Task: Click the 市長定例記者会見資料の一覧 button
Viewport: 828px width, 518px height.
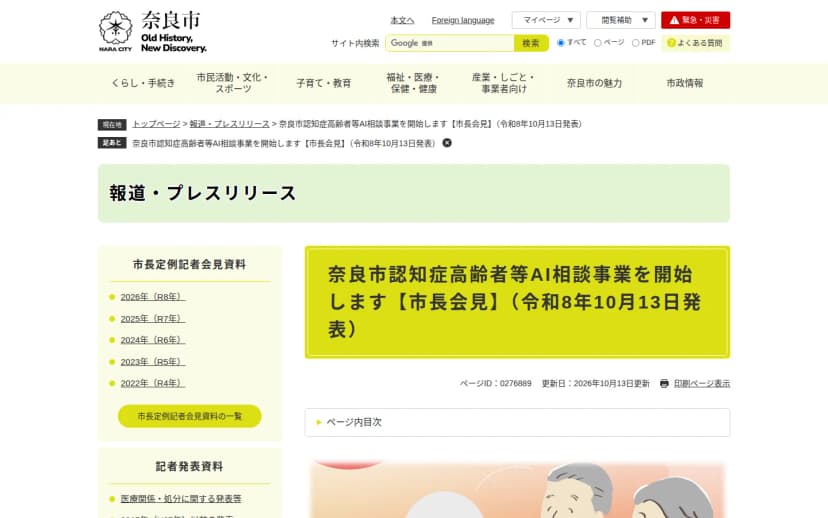Action: click(190, 416)
